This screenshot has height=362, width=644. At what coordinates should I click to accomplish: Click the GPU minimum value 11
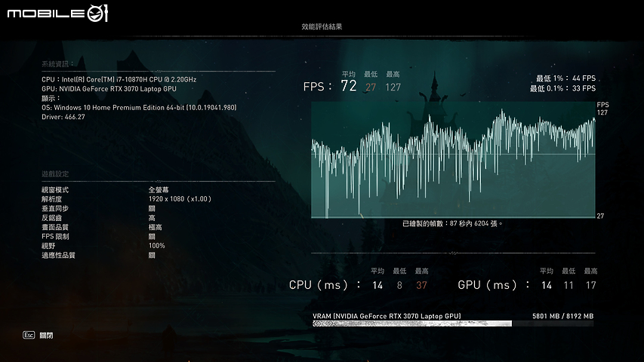click(x=569, y=285)
